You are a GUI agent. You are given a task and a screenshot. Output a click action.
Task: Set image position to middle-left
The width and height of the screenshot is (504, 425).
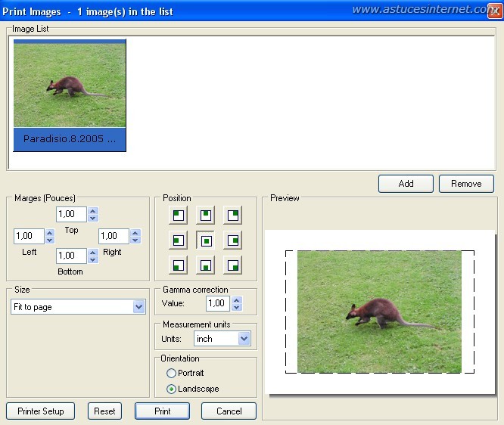[x=178, y=240]
